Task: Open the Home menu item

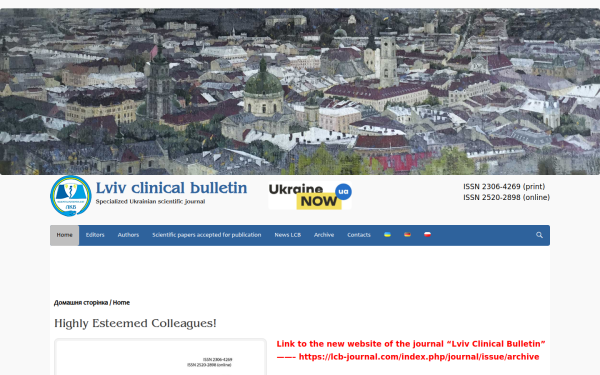Action: pyautogui.click(x=64, y=235)
